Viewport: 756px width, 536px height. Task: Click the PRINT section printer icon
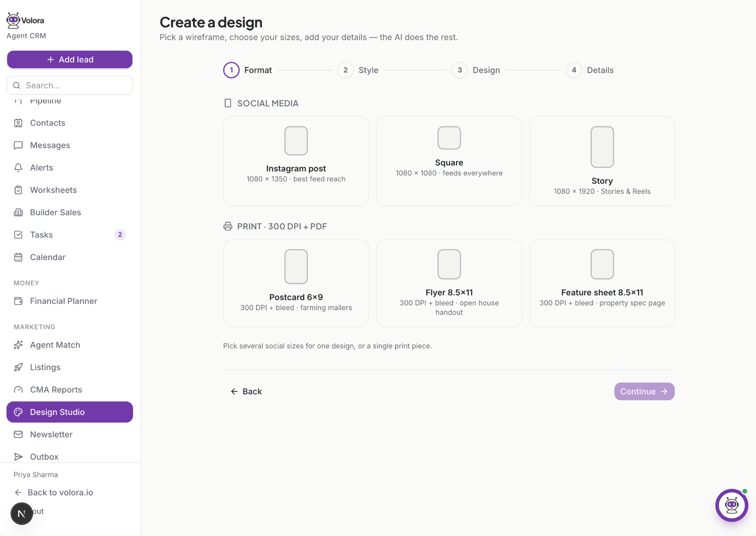[228, 226]
